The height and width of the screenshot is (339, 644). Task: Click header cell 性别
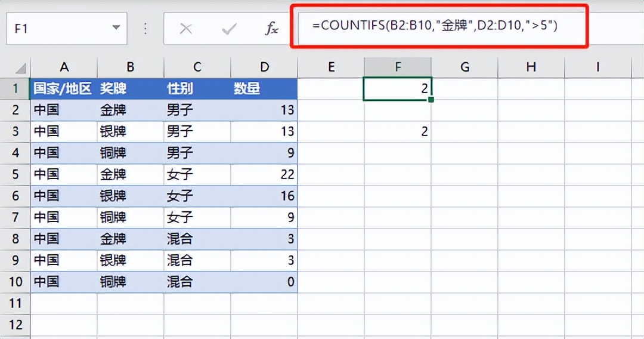click(x=197, y=88)
